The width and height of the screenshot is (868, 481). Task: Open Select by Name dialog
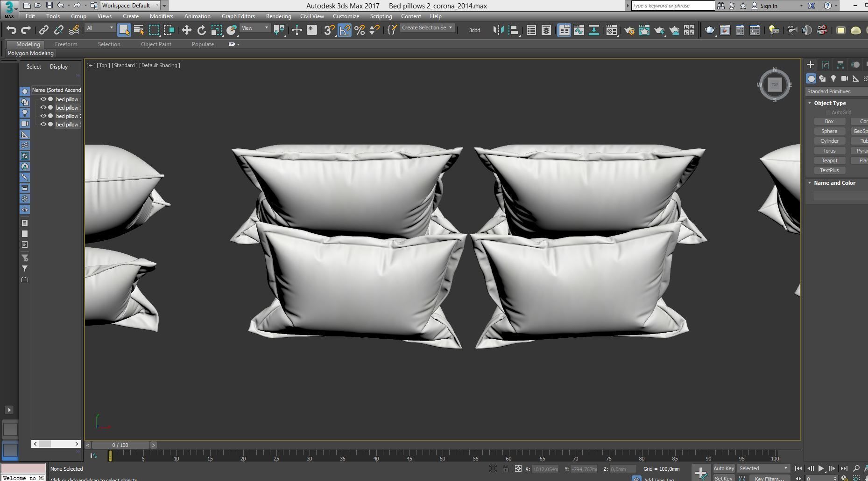coord(139,30)
